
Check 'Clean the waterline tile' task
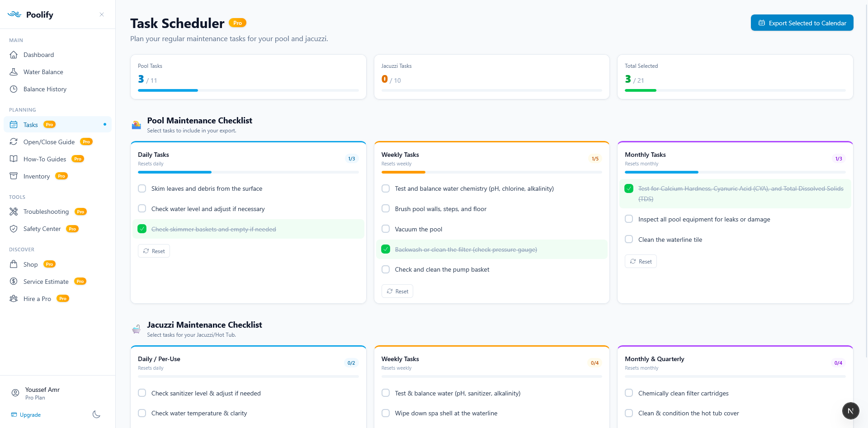[x=629, y=239]
